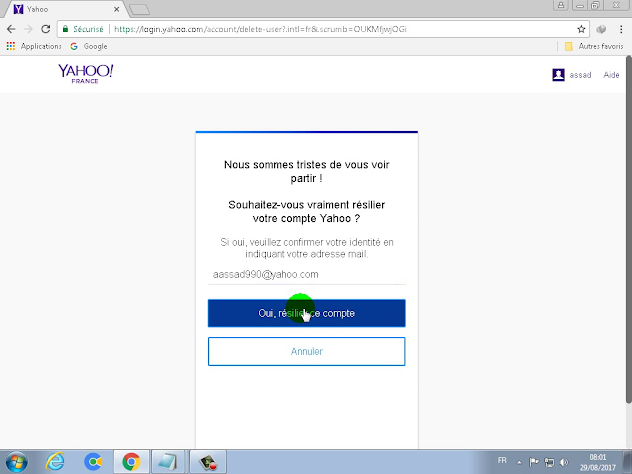Select the Yahoo browser tab
The height and width of the screenshot is (474, 632).
64,9
